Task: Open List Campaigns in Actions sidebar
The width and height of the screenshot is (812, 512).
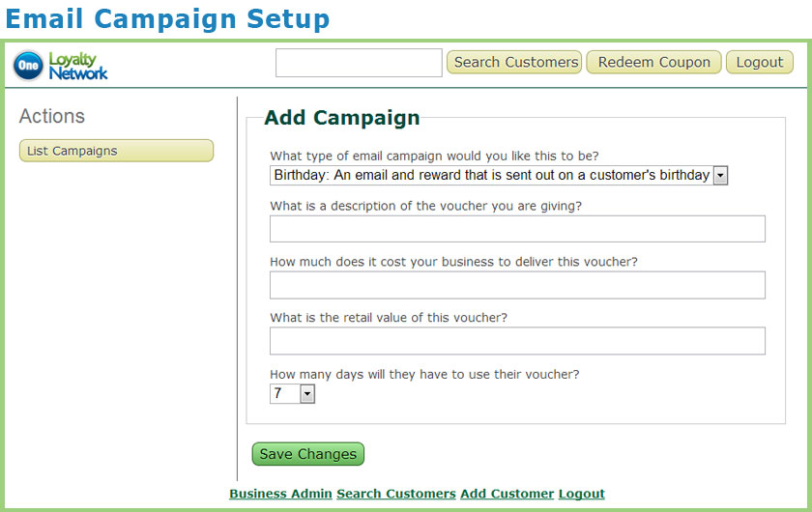Action: point(117,151)
